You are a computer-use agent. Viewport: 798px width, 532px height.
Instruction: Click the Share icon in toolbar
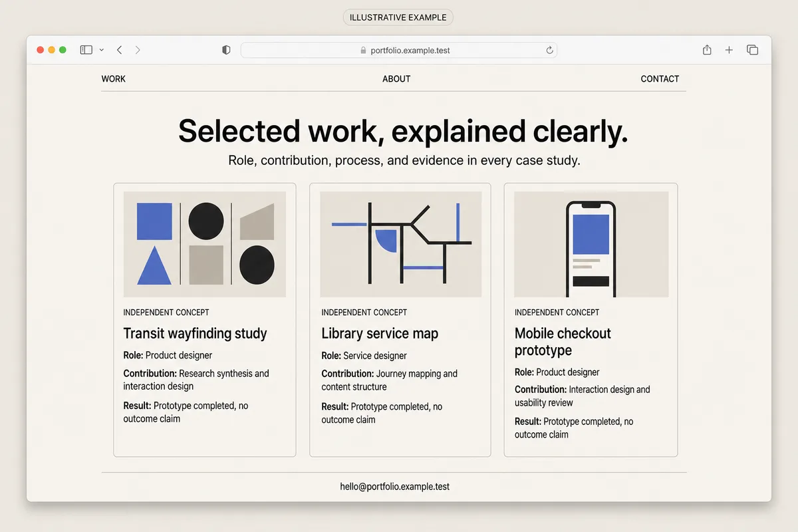click(x=707, y=50)
